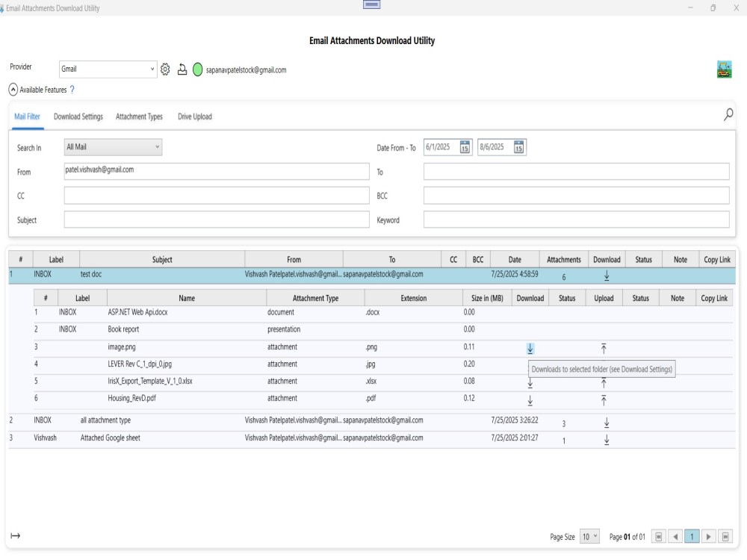Switch to the Mail Filter tab
Image resolution: width=747 pixels, height=560 pixels.
click(27, 116)
